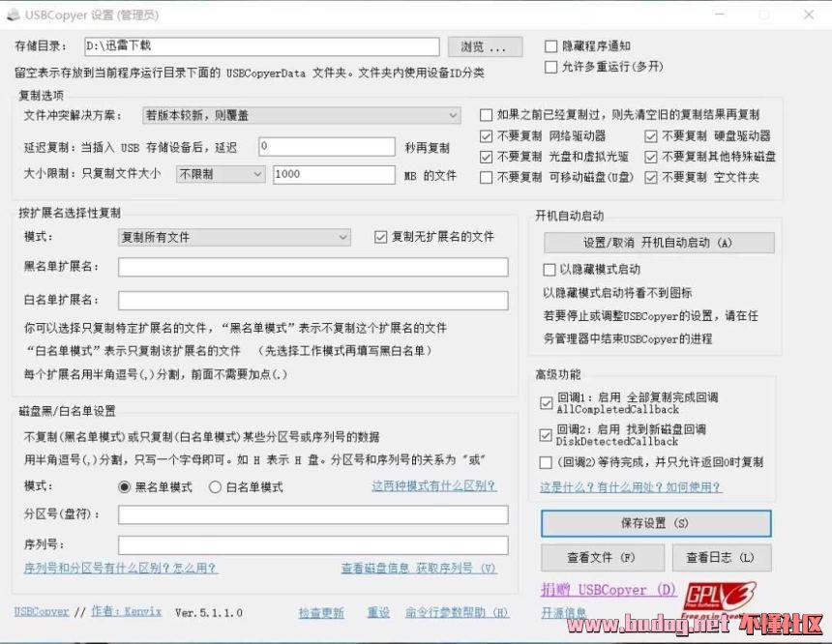Open 模式 复制所有文件 dropdown
Viewport: 832px width, 644px height.
234,237
